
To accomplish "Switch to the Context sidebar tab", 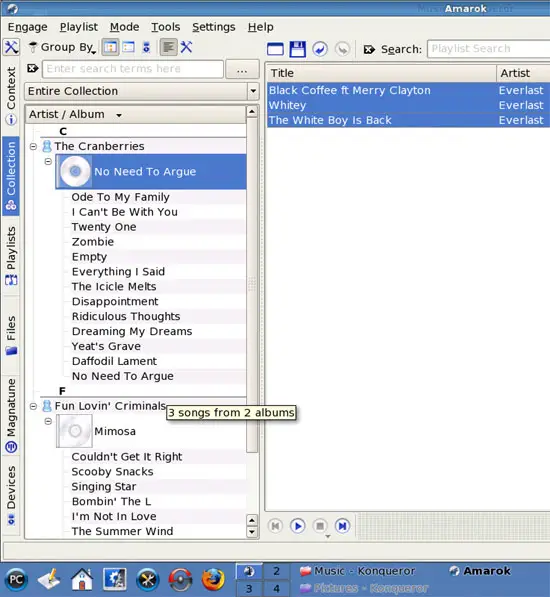I will (x=11, y=96).
